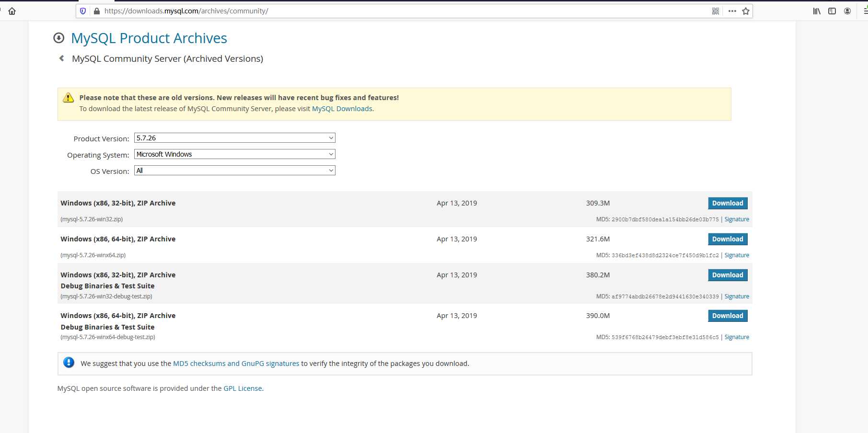The image size is (868, 433).
Task: Open Signature link for mysql-5.7.26-win32.zip
Action: (x=737, y=219)
